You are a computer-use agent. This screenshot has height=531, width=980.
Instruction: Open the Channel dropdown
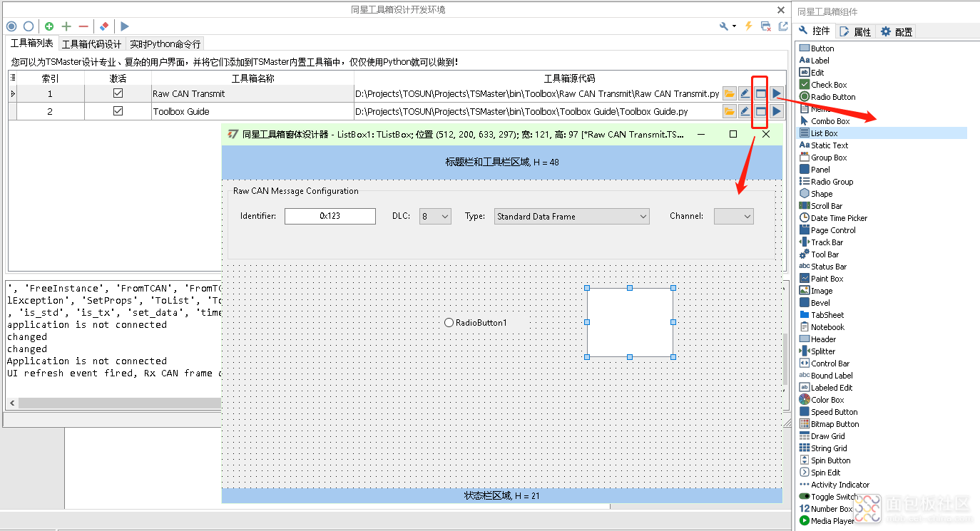(733, 216)
